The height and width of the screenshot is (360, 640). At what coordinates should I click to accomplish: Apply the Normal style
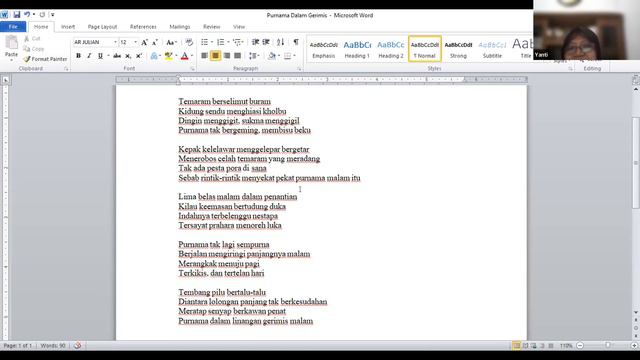click(x=424, y=49)
